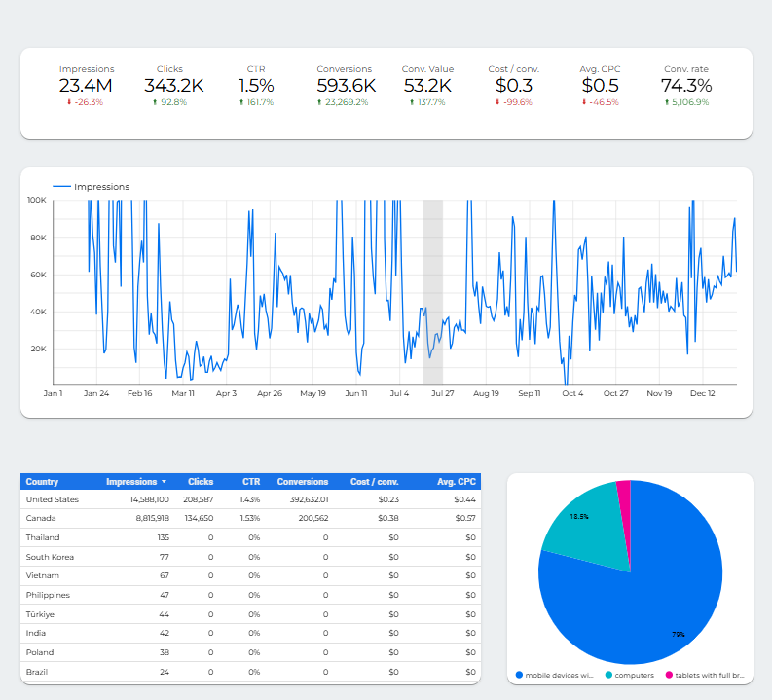Click the teal computers legend dot
The height and width of the screenshot is (700, 772).
click(608, 675)
